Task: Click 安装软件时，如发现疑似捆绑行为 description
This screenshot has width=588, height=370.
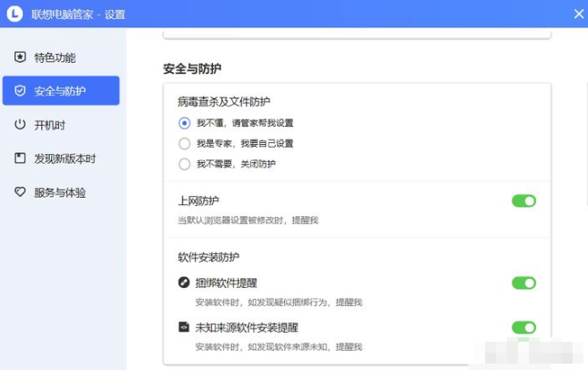Action: click(x=279, y=303)
